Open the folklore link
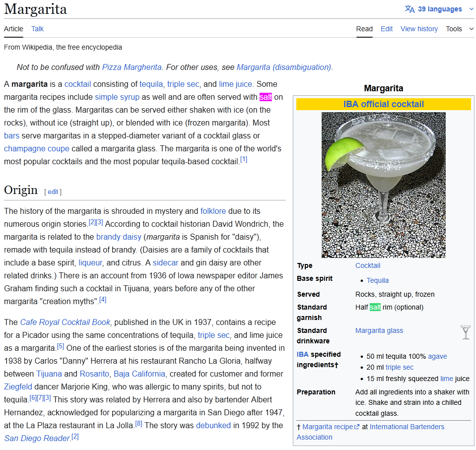 (x=213, y=211)
